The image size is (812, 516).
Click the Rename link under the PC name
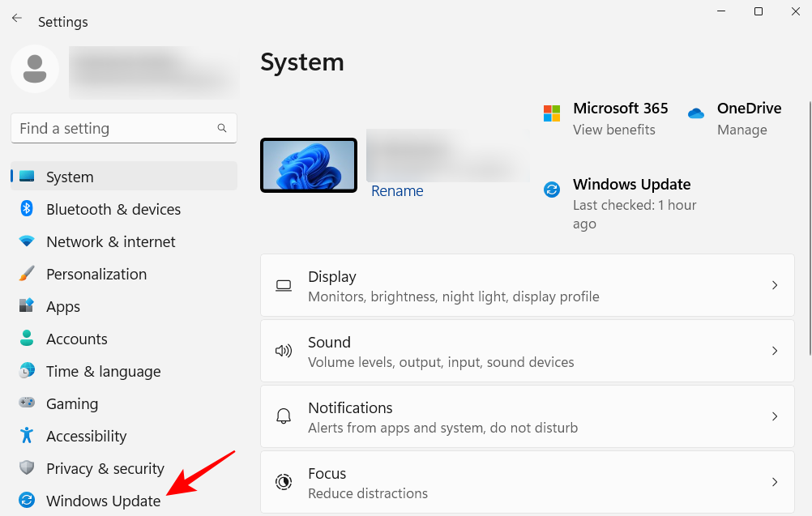click(396, 190)
